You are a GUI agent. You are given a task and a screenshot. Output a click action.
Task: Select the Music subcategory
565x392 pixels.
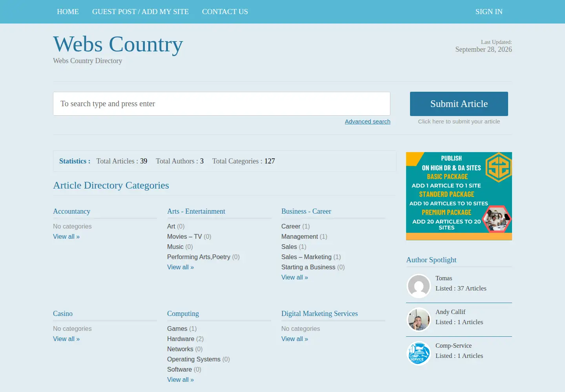point(175,247)
